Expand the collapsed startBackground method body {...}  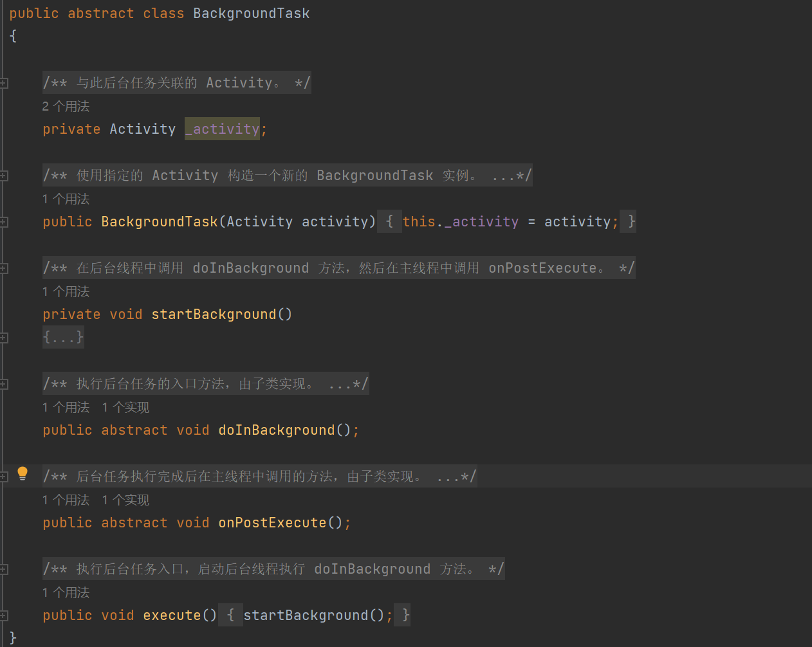(x=63, y=337)
